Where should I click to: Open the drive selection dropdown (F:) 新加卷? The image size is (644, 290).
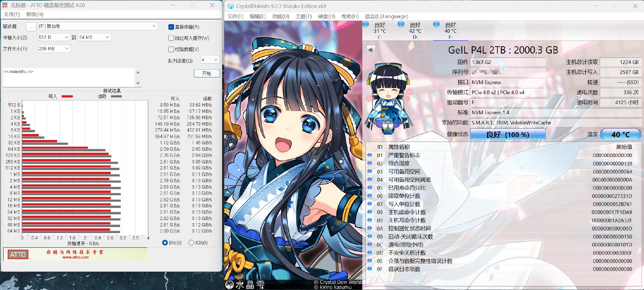(97, 26)
